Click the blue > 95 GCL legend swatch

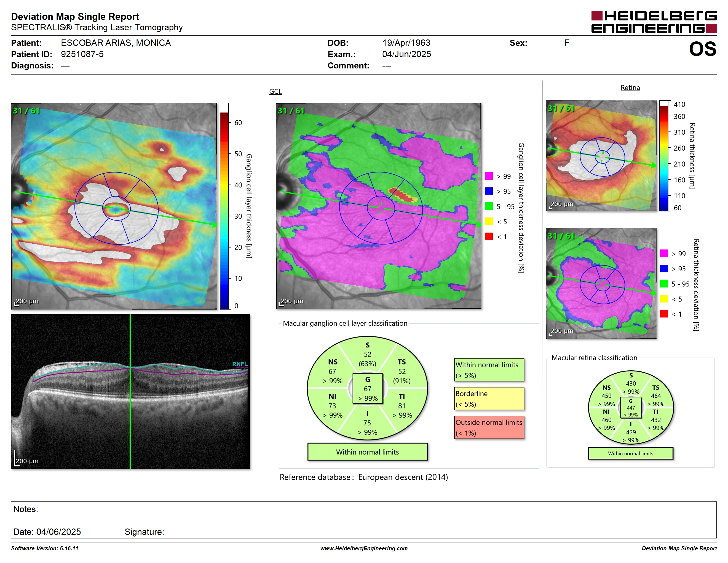point(489,191)
